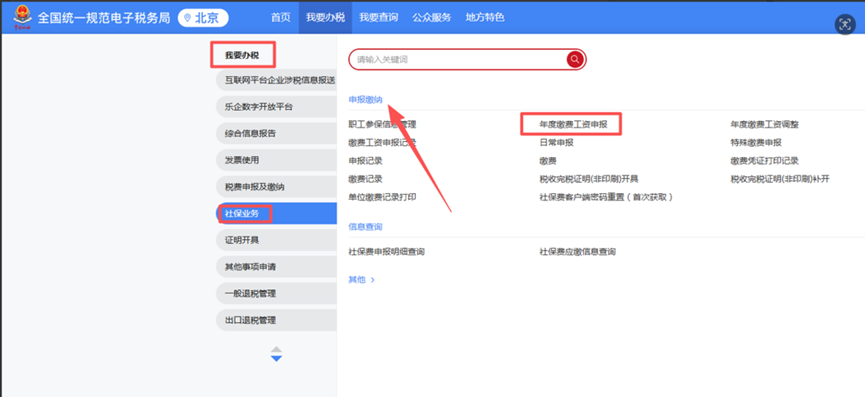The image size is (865, 397).
Task: Select 出口退税管理 in the sidebar
Action: pos(276,320)
